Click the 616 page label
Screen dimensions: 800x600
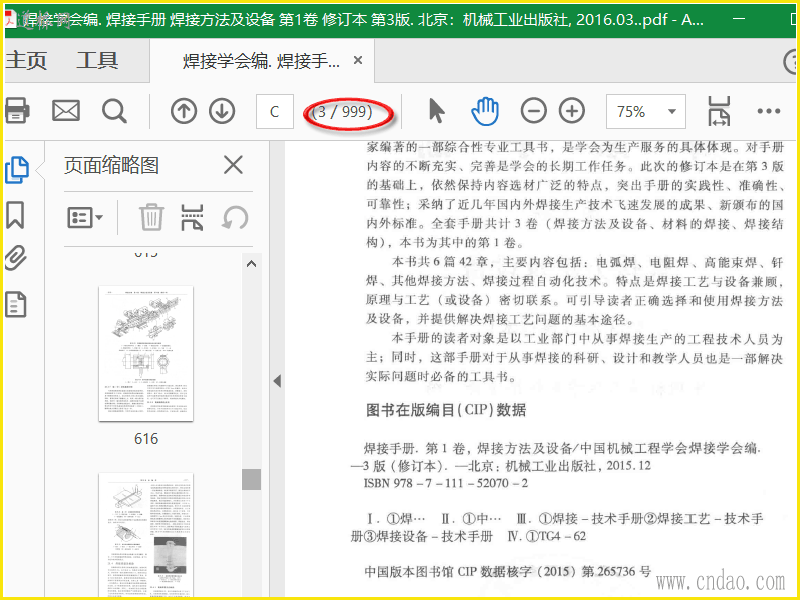click(x=146, y=439)
